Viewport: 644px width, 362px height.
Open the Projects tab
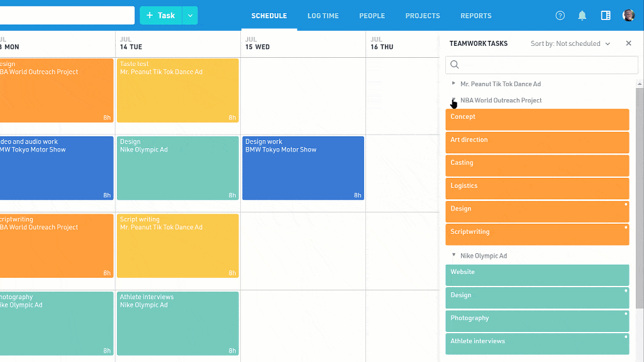(423, 16)
